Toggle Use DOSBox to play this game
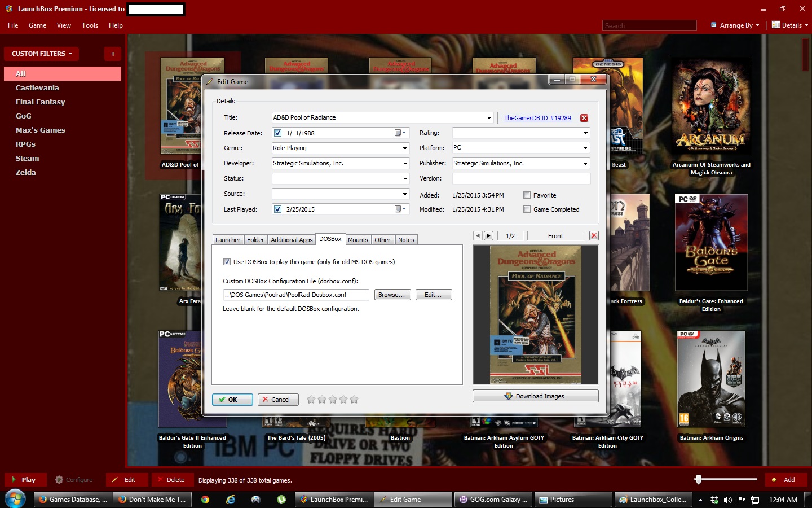This screenshot has width=812, height=508. [227, 262]
